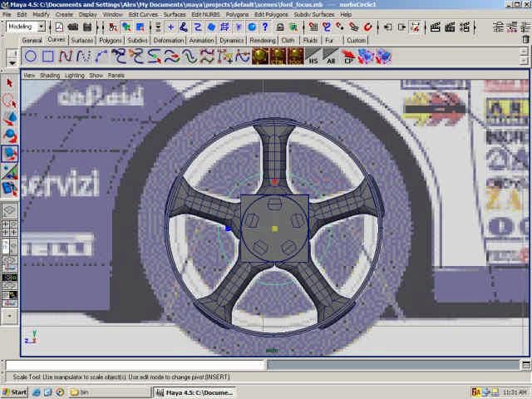The width and height of the screenshot is (532, 399).
Task: Switch to the Surfaces shelf tab
Action: click(x=81, y=40)
